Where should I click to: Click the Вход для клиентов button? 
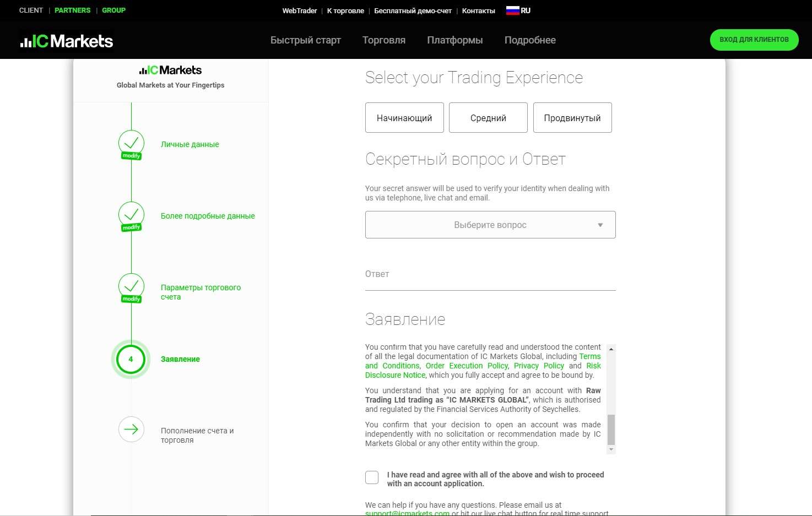point(754,40)
